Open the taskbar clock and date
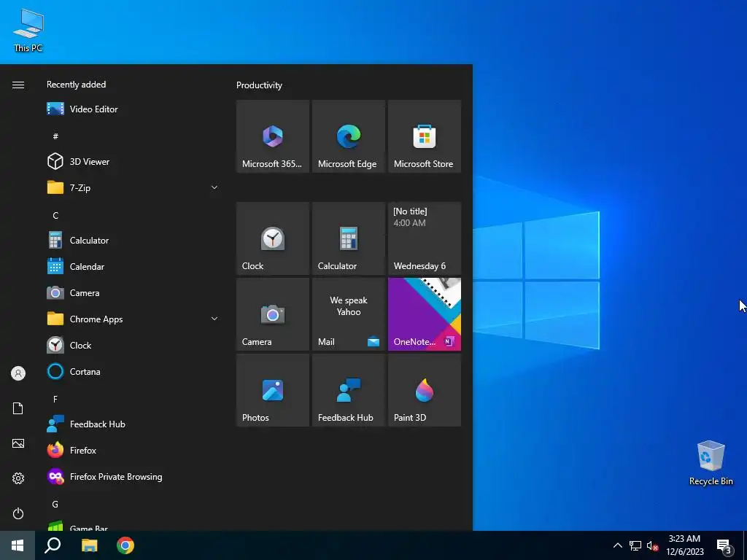Viewport: 747px width, 560px height. coord(684,545)
